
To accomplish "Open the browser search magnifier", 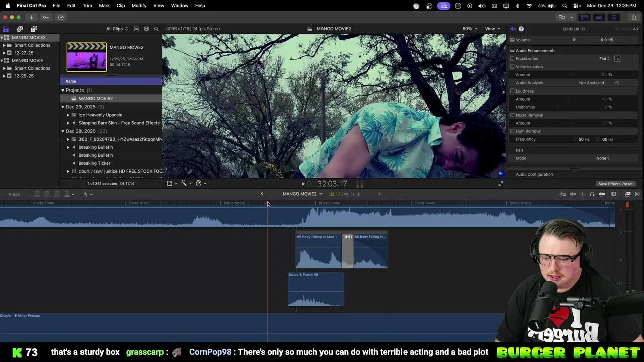I will coord(156,29).
